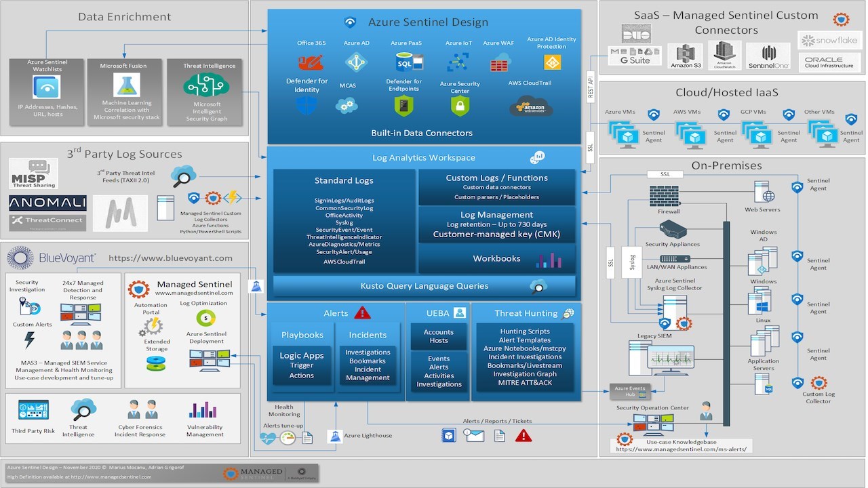Open the ms-alerts knowledgebase URL

point(681,449)
